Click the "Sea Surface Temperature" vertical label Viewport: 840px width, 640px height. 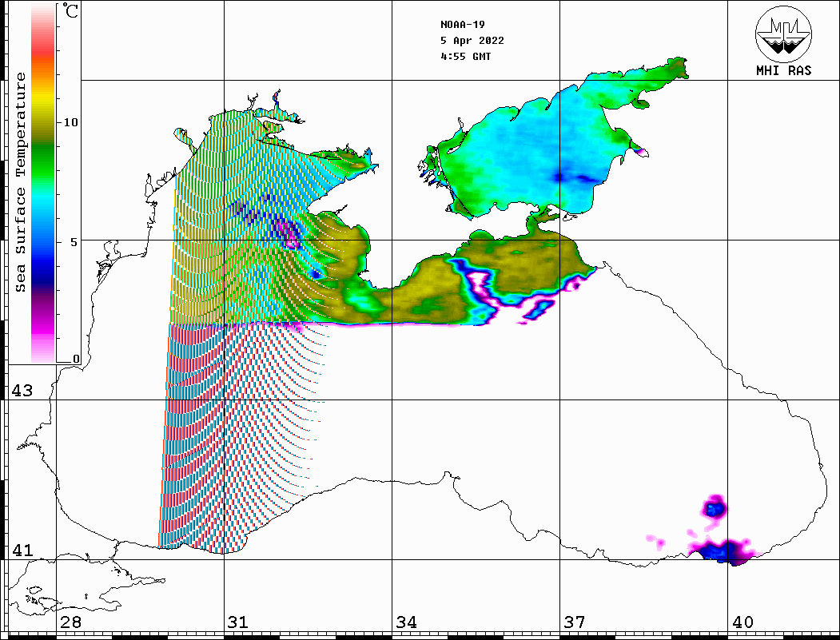click(x=20, y=182)
